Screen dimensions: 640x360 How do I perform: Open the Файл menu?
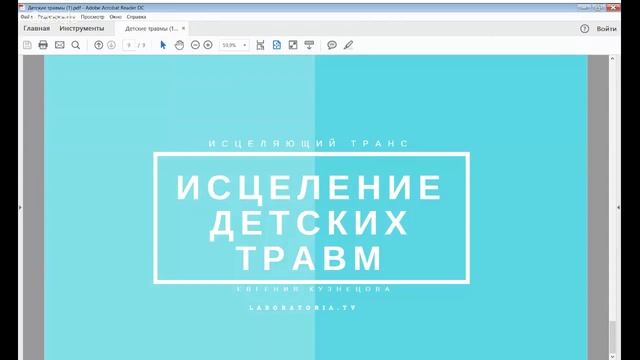click(27, 17)
